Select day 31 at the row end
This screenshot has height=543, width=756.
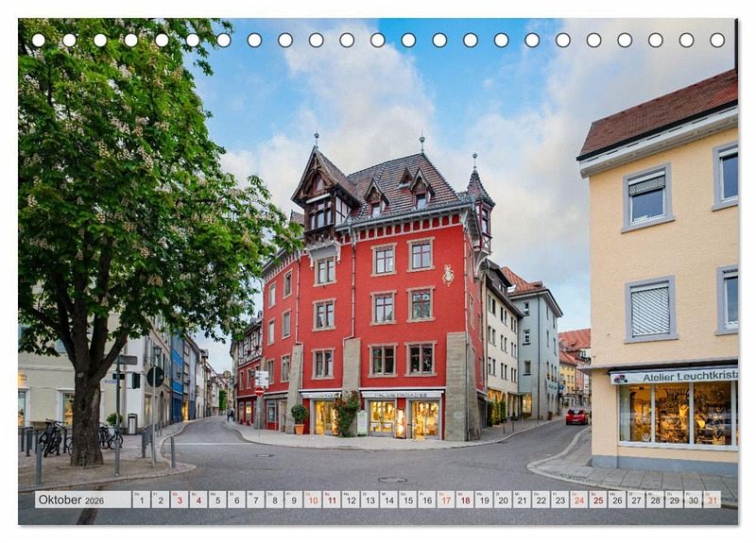point(711,500)
